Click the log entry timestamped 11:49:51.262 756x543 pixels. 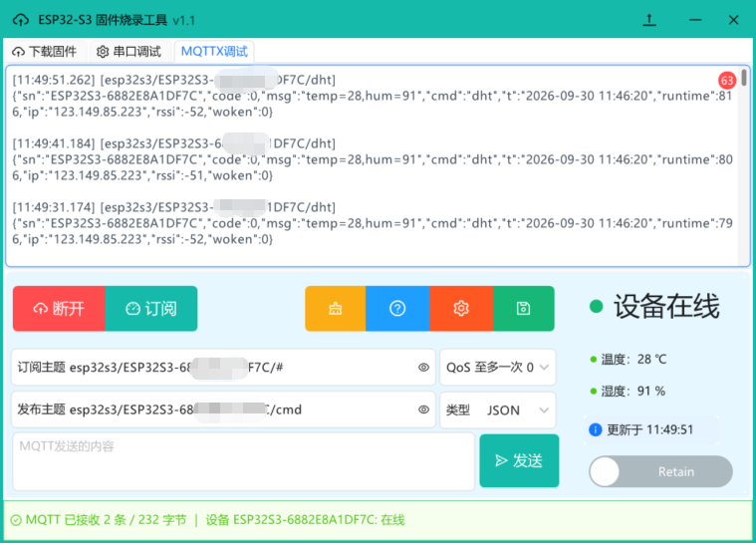pos(373,96)
